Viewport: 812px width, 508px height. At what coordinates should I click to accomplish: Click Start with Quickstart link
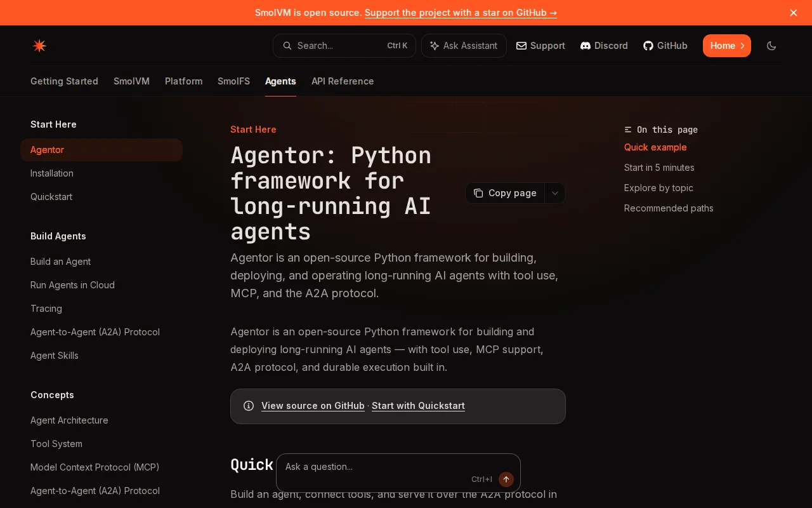click(x=418, y=406)
